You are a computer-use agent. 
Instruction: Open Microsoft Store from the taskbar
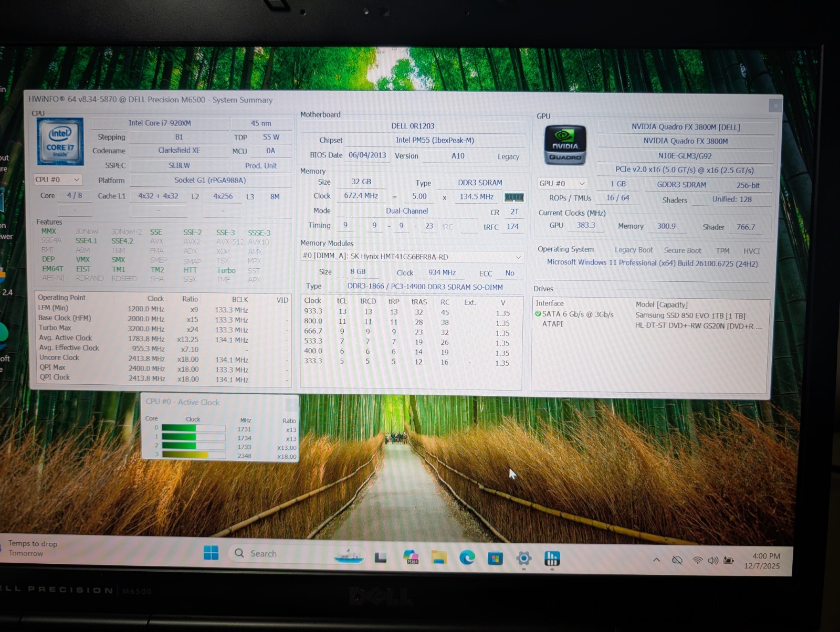point(495,559)
